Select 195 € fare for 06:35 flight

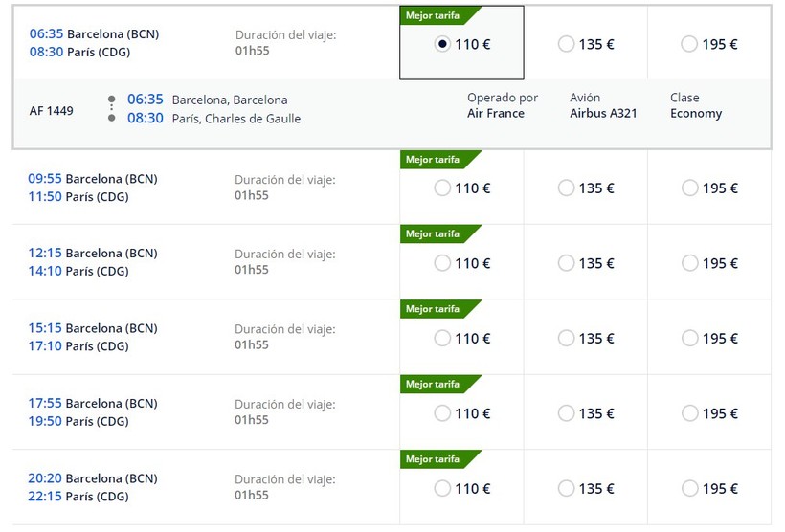click(x=689, y=44)
